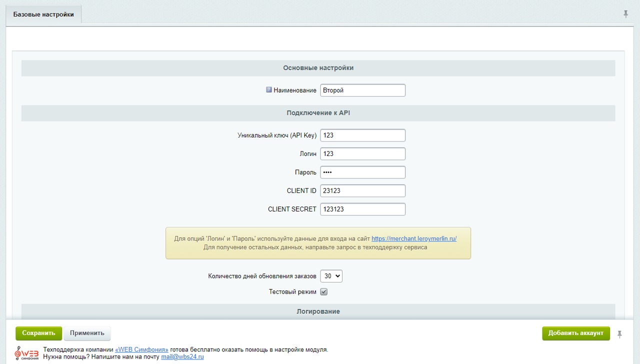Expand the Количество дней обновления заказов dropdown
Viewport: 640px width, 364px height.
click(x=331, y=276)
